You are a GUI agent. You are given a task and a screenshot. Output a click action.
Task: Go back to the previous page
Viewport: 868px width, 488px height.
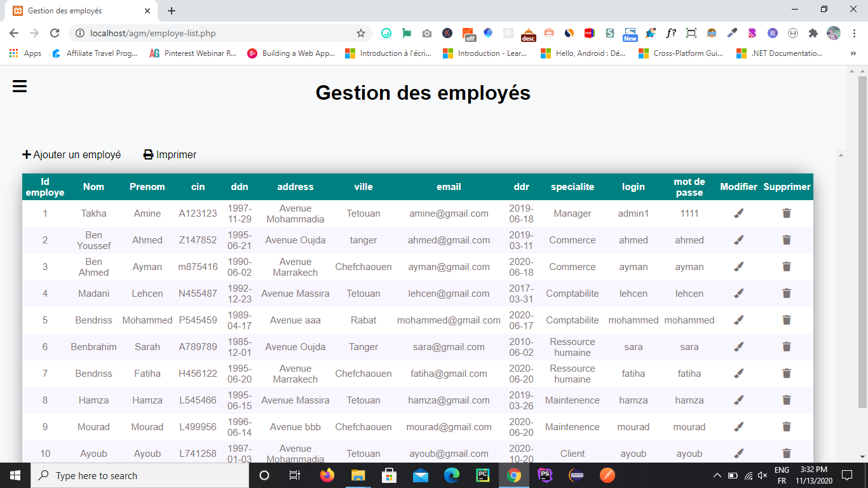(x=14, y=33)
